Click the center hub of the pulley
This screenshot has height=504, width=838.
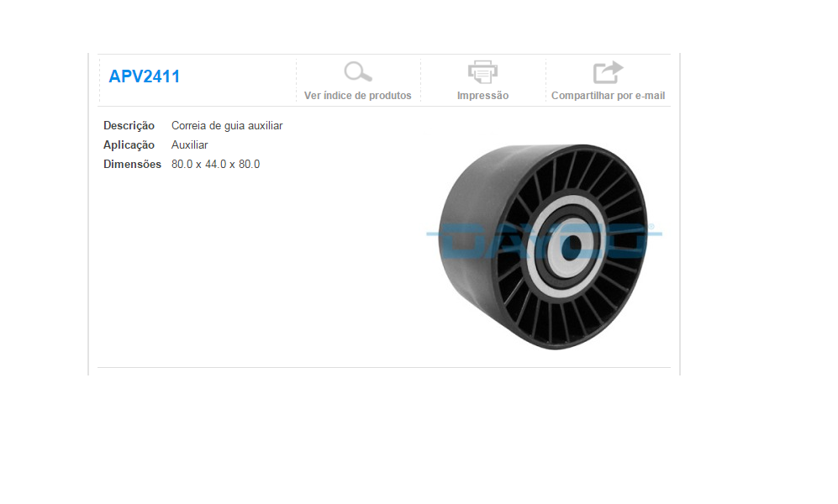coord(573,245)
